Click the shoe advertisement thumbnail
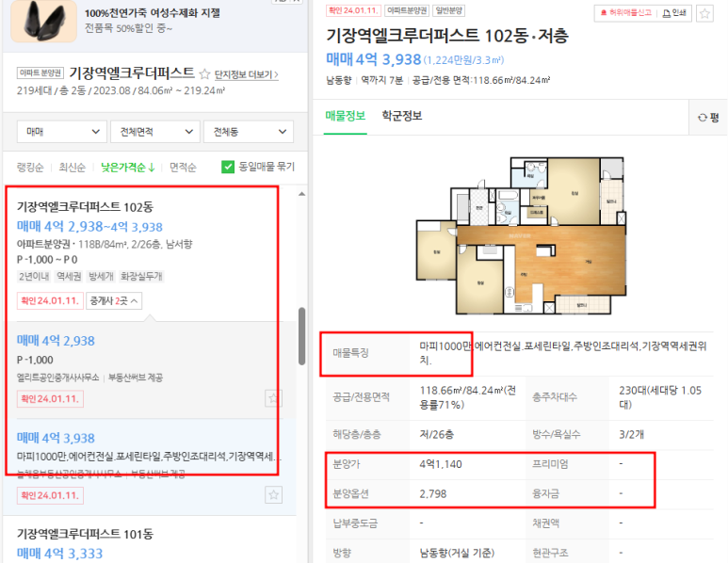 (43, 22)
